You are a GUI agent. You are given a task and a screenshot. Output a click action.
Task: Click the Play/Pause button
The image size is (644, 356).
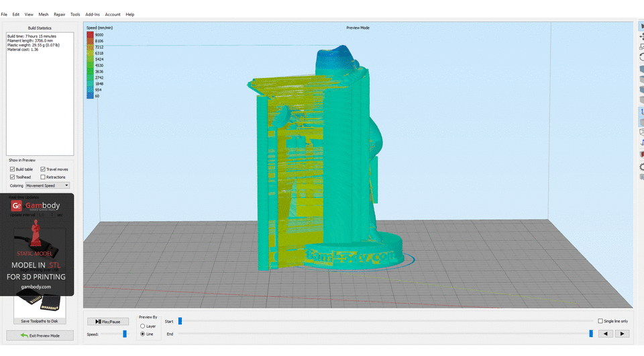[108, 322]
